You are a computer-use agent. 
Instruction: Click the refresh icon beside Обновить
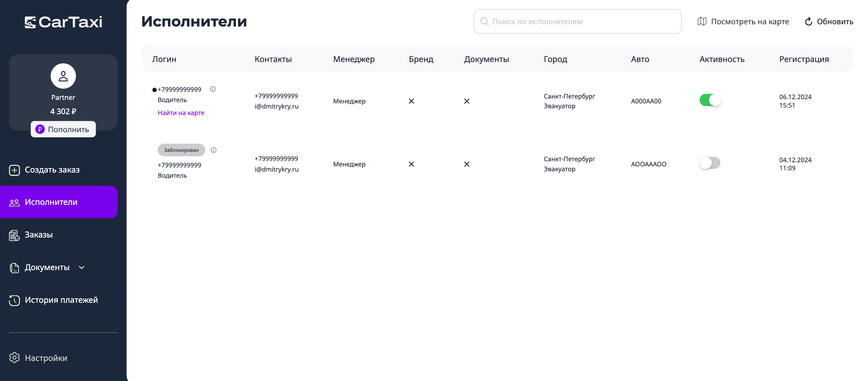click(x=808, y=22)
